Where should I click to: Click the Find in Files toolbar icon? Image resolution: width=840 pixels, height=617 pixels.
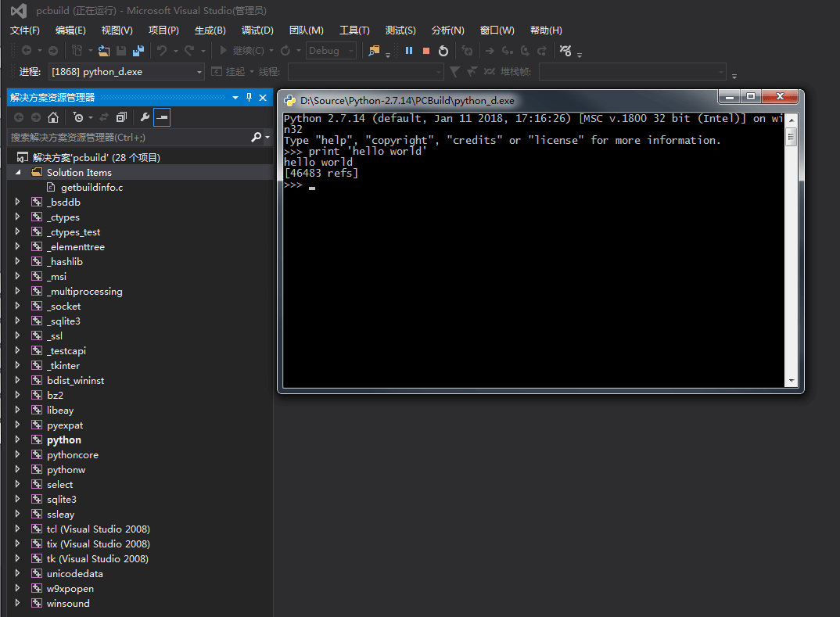pyautogui.click(x=374, y=50)
